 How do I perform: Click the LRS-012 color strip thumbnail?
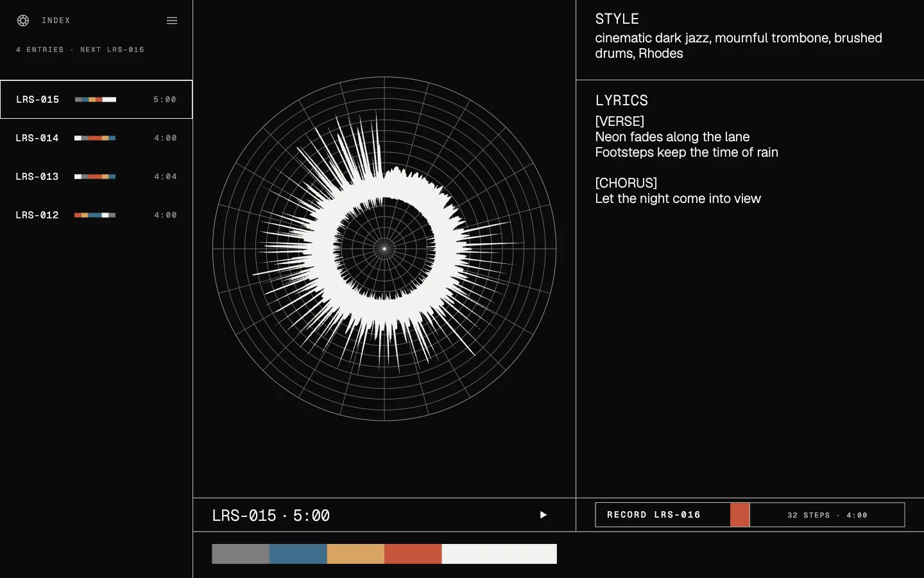tap(95, 215)
